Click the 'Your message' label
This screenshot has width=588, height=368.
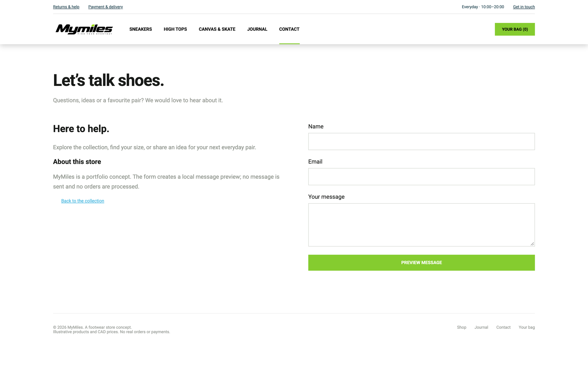tap(326, 197)
